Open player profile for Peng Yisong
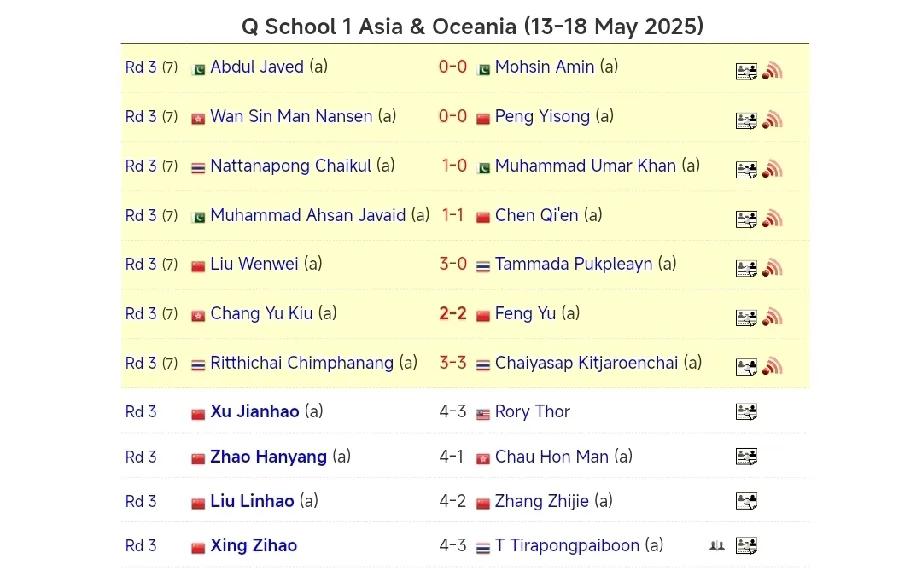This screenshot has width=922, height=570. point(542,116)
